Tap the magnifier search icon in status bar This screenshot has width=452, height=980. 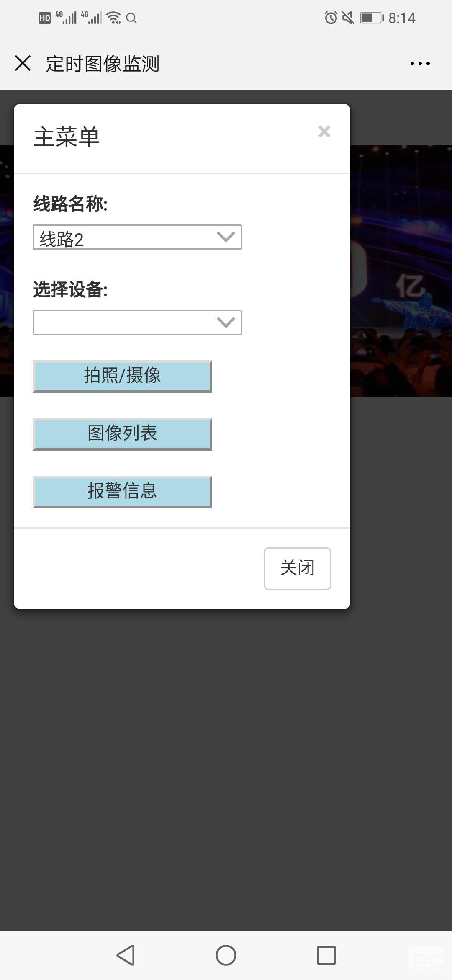pyautogui.click(x=131, y=18)
